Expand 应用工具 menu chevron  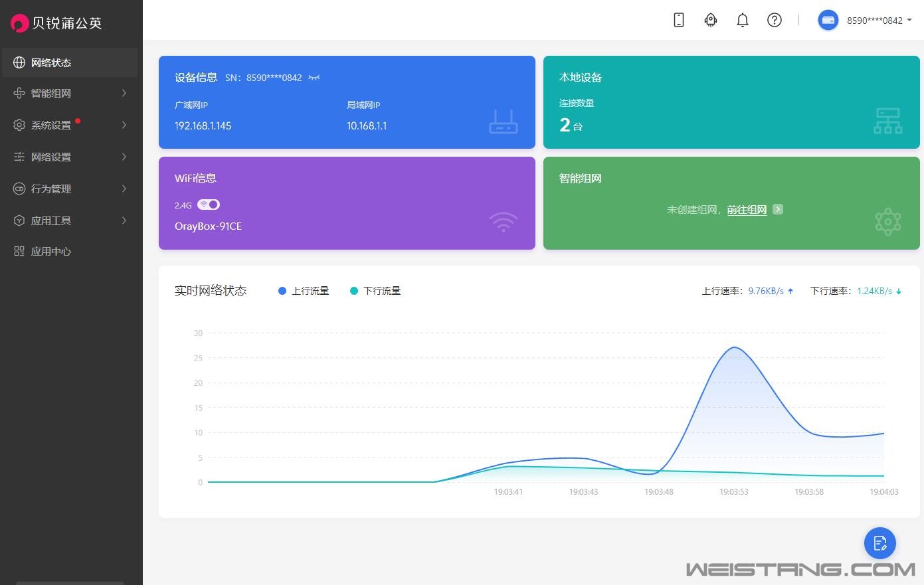(124, 220)
